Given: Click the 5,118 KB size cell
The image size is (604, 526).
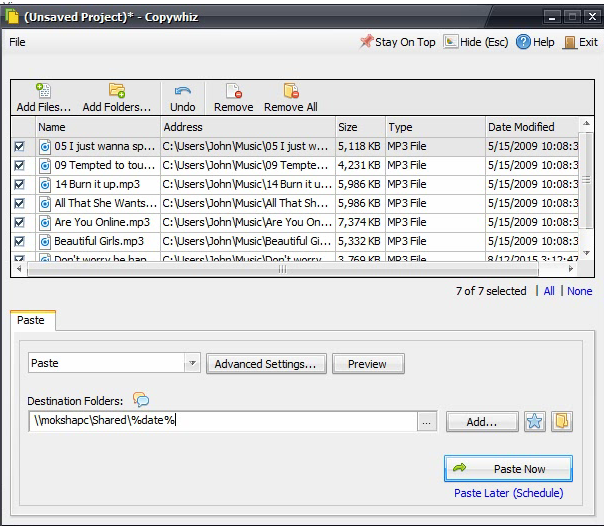Looking at the screenshot, I should pos(359,146).
